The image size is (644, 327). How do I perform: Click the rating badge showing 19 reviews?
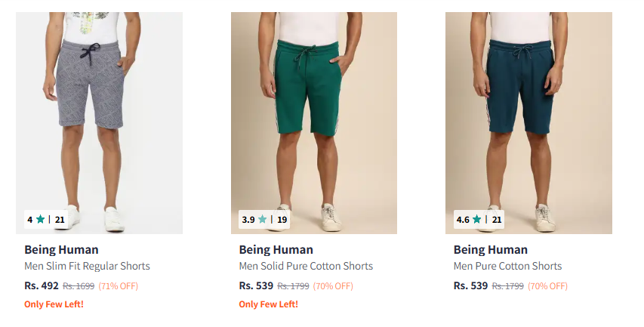[x=264, y=220]
